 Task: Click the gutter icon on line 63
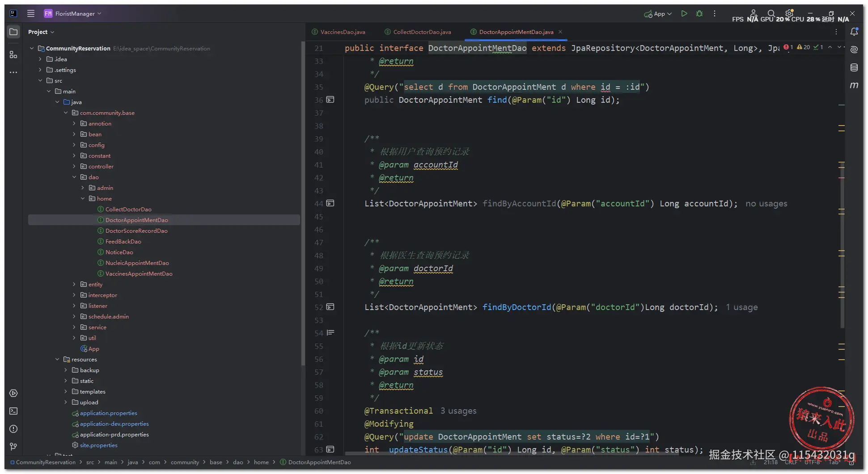click(330, 449)
